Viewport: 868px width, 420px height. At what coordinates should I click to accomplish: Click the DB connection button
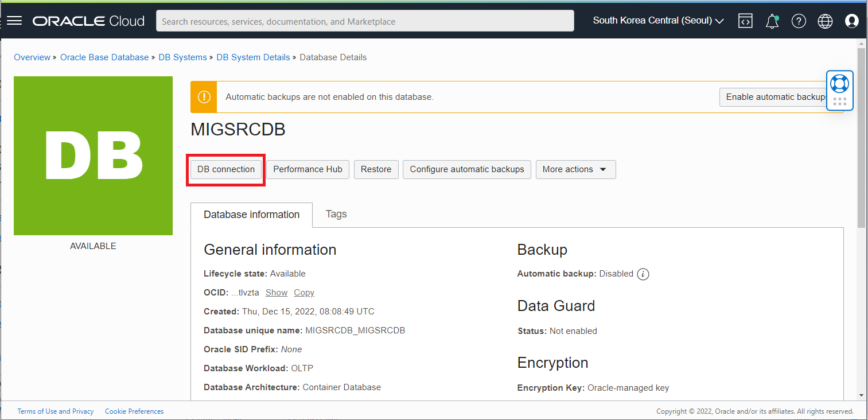[226, 169]
